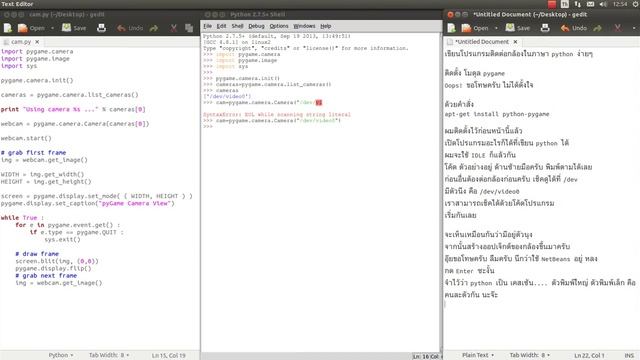This screenshot has width=640, height=360.
Task: Click the last empty >>> prompt in Python Shell
Action: click(208, 127)
